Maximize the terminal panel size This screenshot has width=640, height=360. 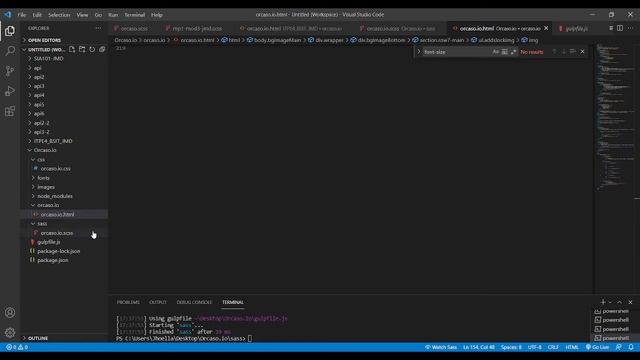click(x=620, y=302)
